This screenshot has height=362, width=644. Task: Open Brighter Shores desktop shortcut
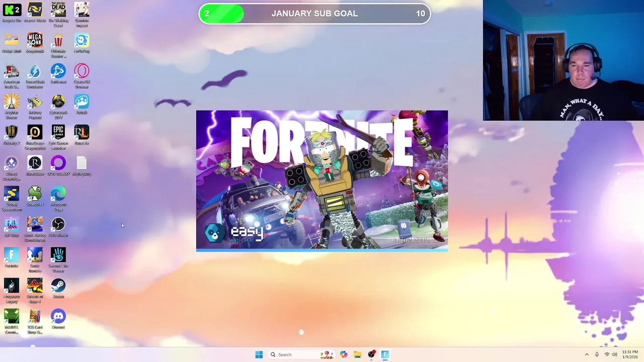pos(12,107)
